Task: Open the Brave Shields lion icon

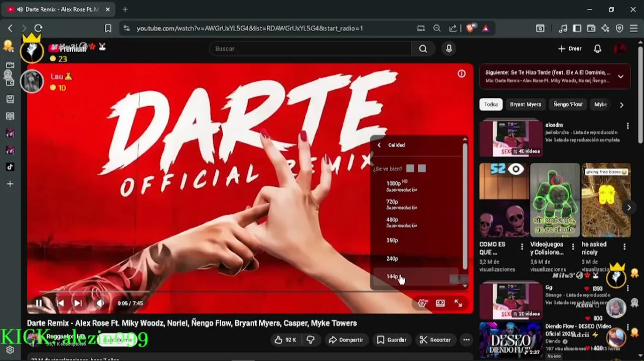Action: pos(470,29)
